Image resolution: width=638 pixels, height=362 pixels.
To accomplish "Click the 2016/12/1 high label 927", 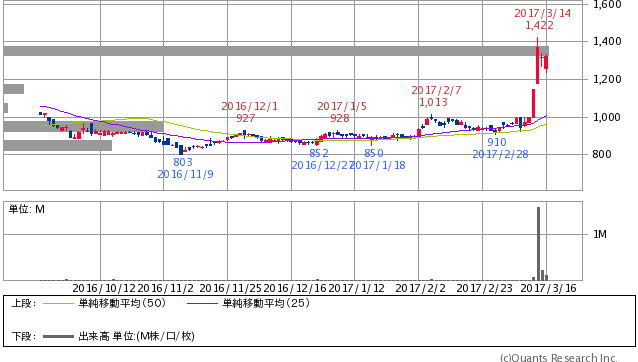I will (x=245, y=118).
